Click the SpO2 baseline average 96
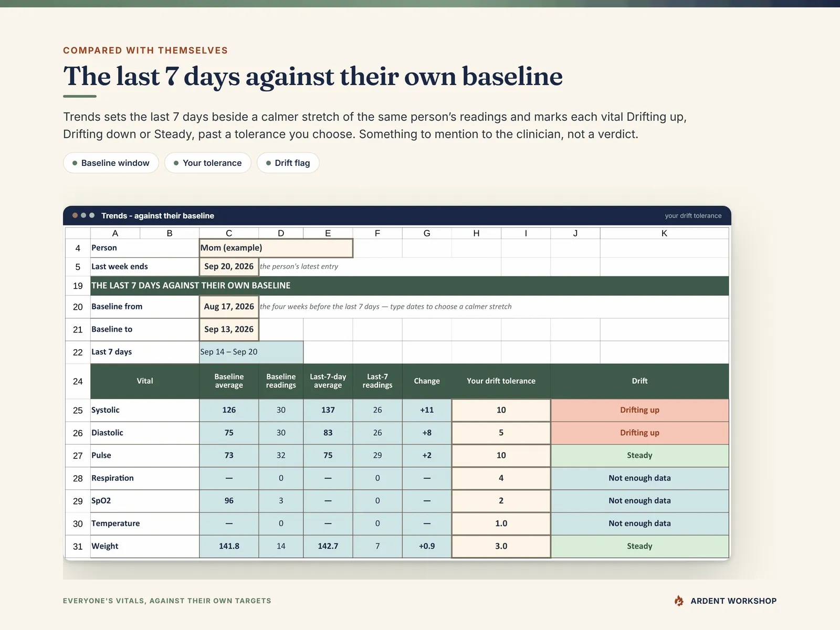Screen dimensions: 840x630 [x=229, y=501]
